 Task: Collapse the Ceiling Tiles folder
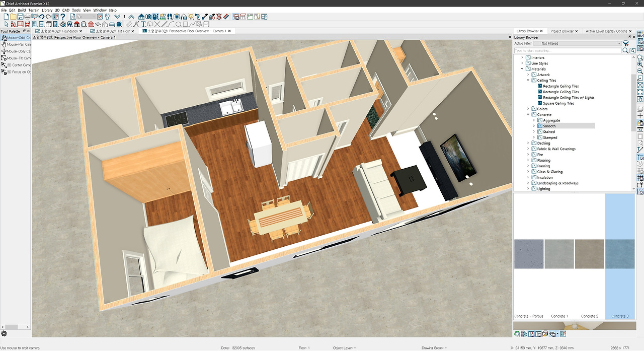pyautogui.click(x=528, y=81)
